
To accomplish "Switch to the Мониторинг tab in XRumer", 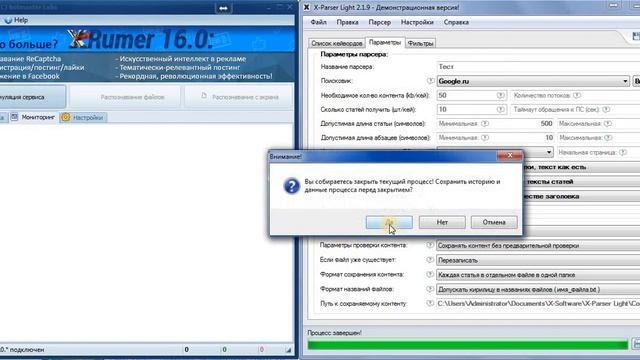I will pyautogui.click(x=33, y=117).
